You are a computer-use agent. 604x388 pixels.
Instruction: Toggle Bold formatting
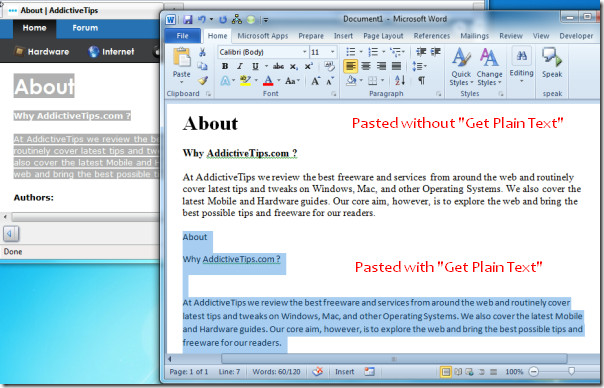pos(225,66)
